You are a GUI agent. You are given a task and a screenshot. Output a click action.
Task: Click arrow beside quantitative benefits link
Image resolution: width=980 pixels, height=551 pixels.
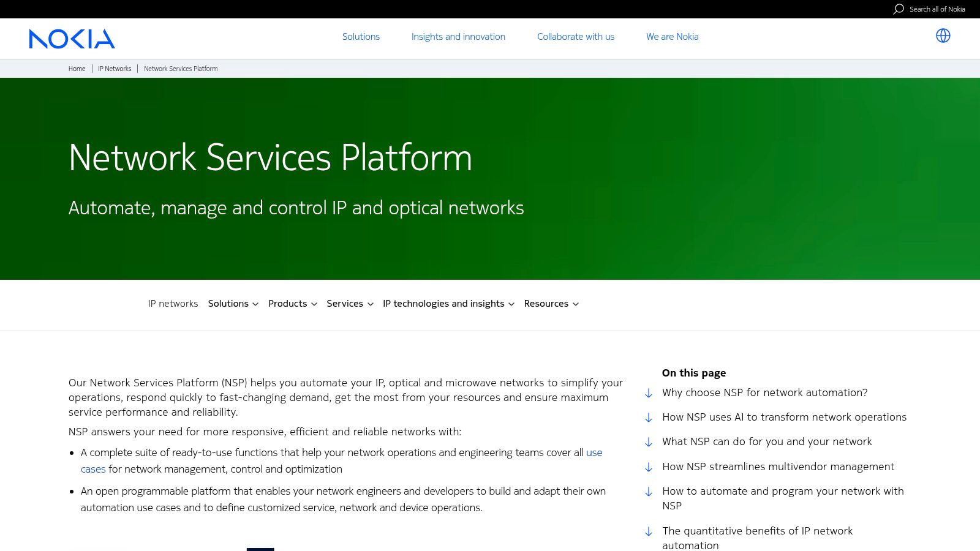[x=649, y=531]
